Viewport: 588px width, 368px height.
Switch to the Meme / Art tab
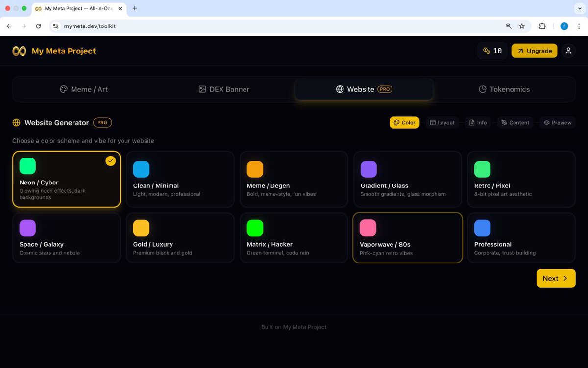pyautogui.click(x=83, y=89)
